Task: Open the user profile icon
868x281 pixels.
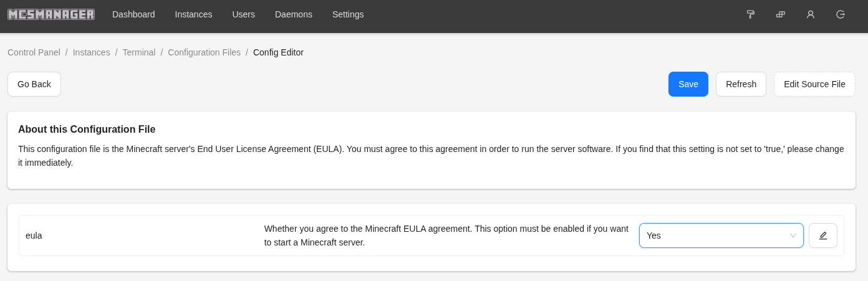Action: coord(811,14)
